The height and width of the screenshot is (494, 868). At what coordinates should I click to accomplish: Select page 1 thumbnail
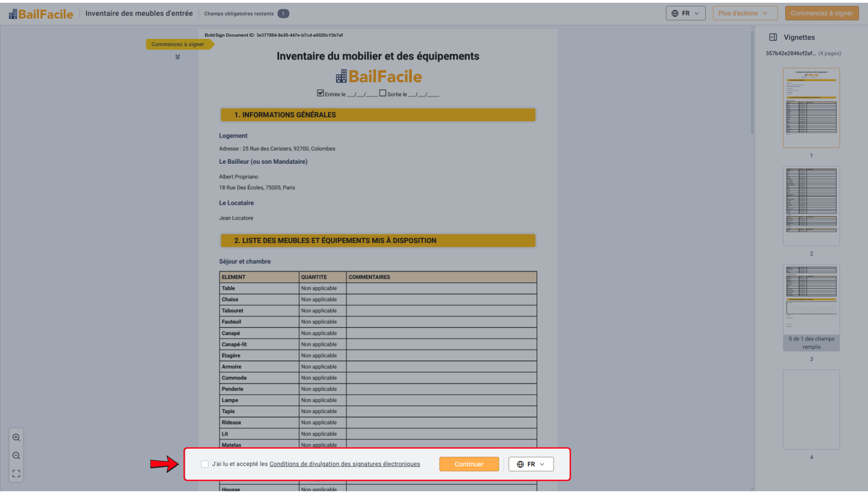tap(811, 108)
